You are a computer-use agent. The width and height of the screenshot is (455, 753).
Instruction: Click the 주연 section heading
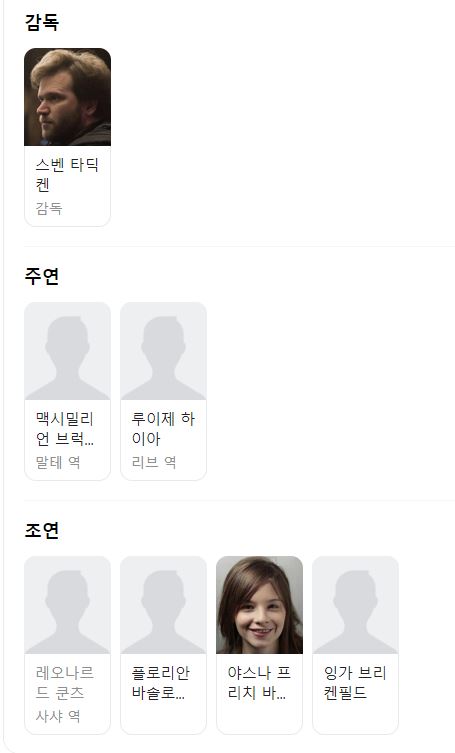pos(42,277)
